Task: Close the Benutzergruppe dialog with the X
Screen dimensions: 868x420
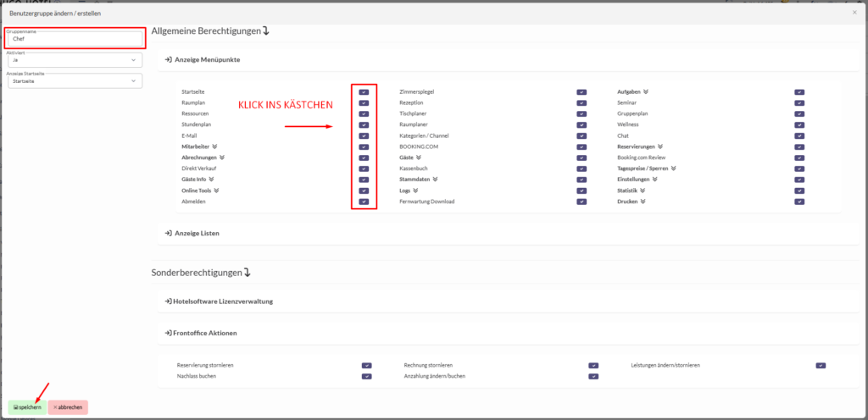Action: pos(854,13)
